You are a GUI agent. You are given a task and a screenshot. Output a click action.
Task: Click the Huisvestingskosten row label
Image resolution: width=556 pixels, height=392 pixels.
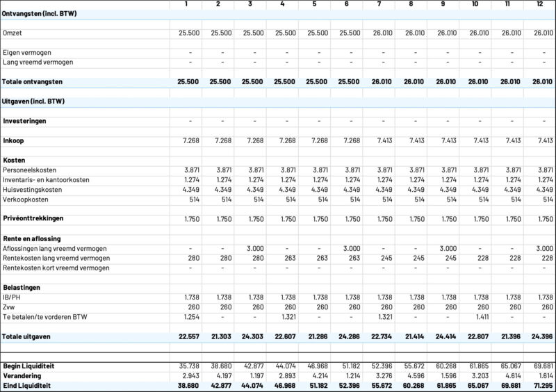(32, 189)
